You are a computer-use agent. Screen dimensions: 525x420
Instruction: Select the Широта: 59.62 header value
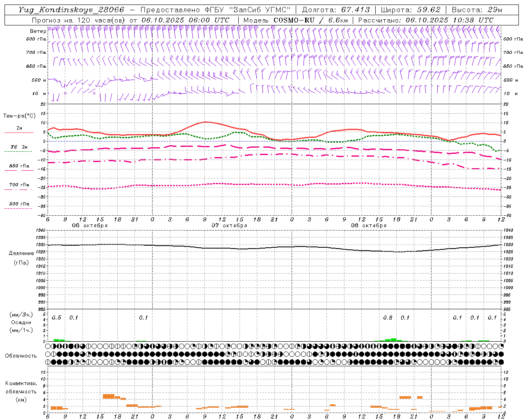point(411,10)
